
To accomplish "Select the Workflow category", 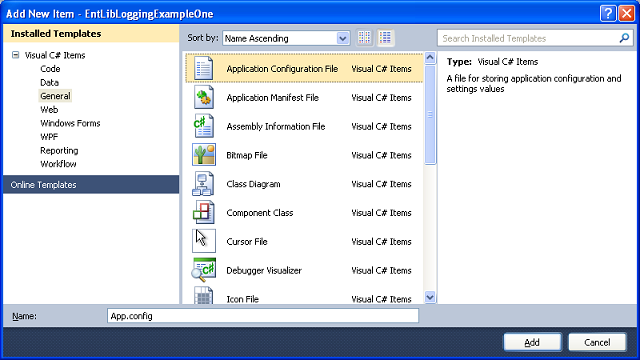I will (x=58, y=164).
